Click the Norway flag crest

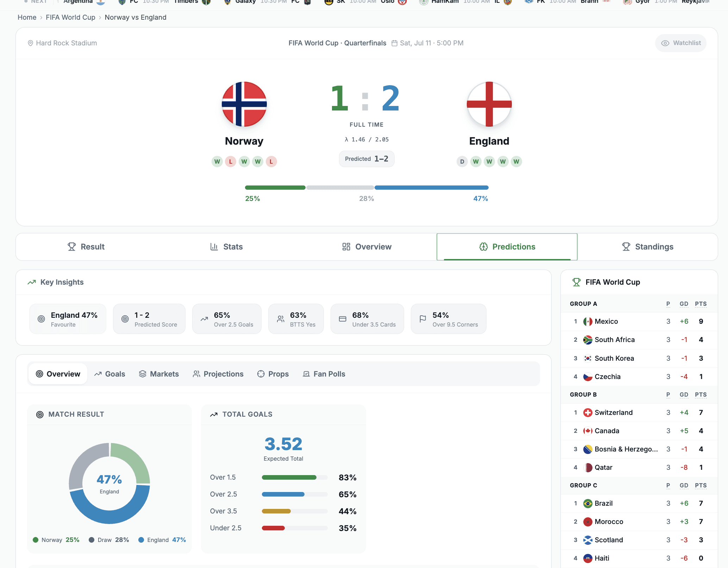coord(244,104)
